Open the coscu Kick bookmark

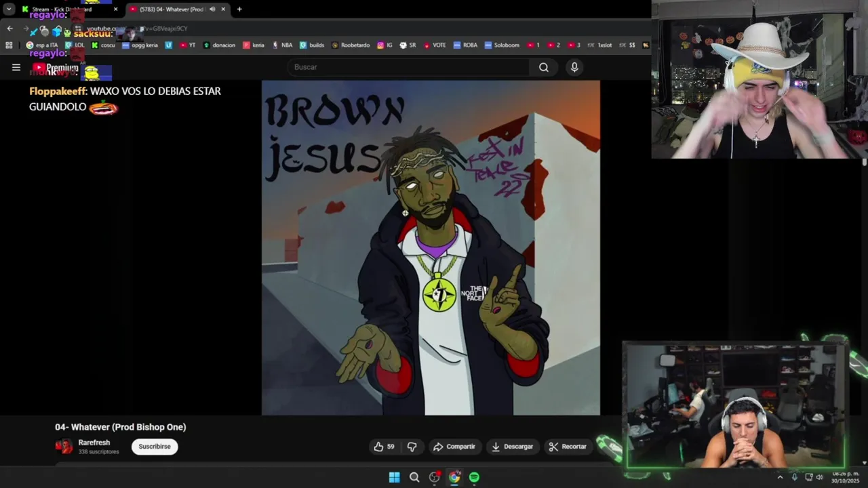pyautogui.click(x=103, y=45)
